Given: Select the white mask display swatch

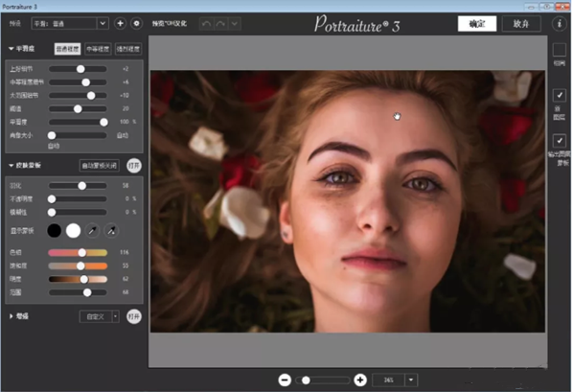Looking at the screenshot, I should 73,231.
